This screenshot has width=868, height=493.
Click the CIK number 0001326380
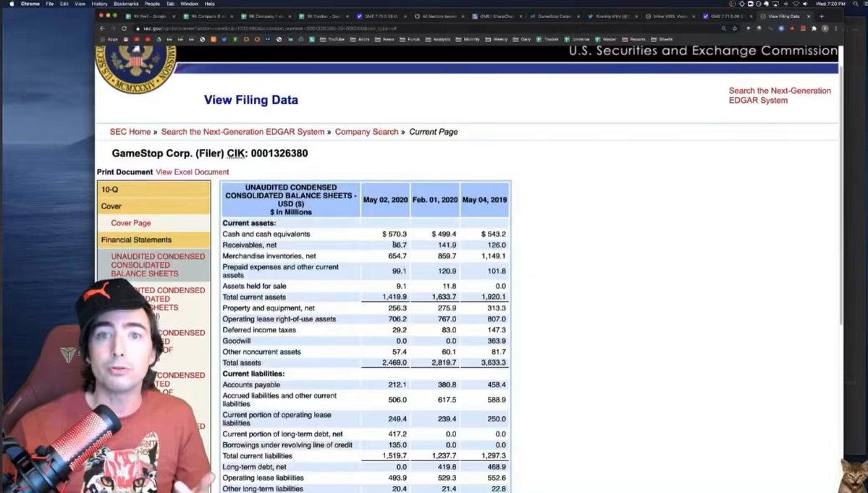pyautogui.click(x=279, y=153)
